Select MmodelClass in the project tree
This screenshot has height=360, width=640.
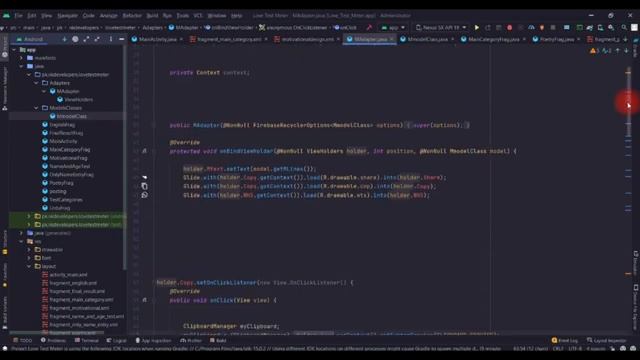[x=71, y=116]
